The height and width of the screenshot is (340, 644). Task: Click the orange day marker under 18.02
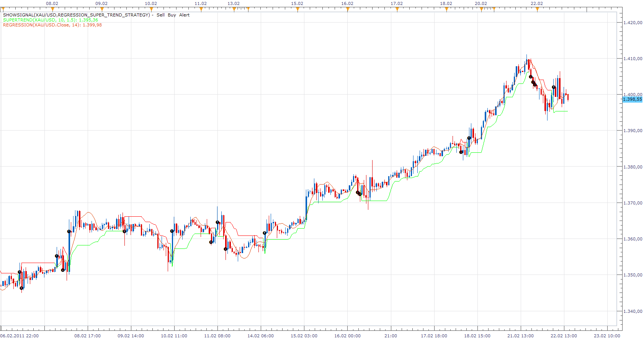(x=446, y=9)
